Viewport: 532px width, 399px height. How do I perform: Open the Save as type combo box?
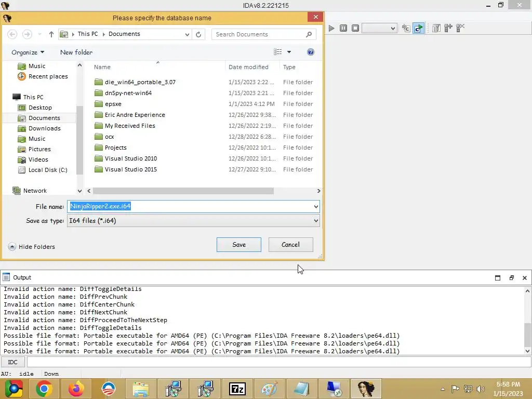point(193,221)
